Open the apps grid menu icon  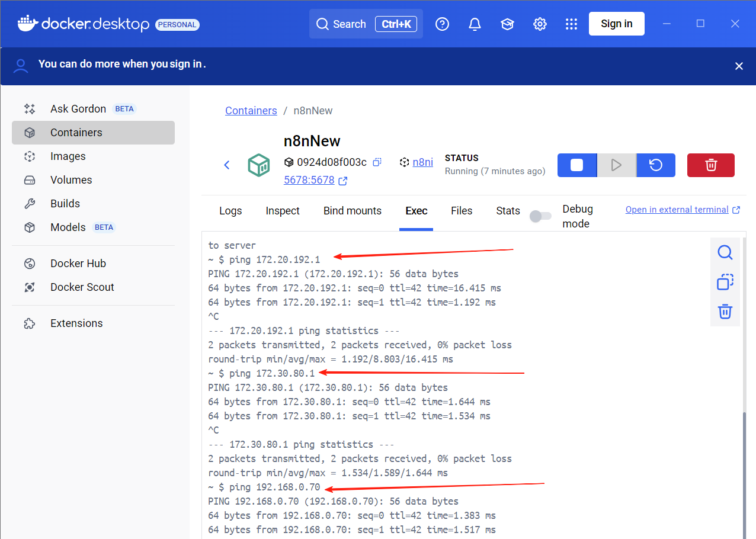click(571, 24)
